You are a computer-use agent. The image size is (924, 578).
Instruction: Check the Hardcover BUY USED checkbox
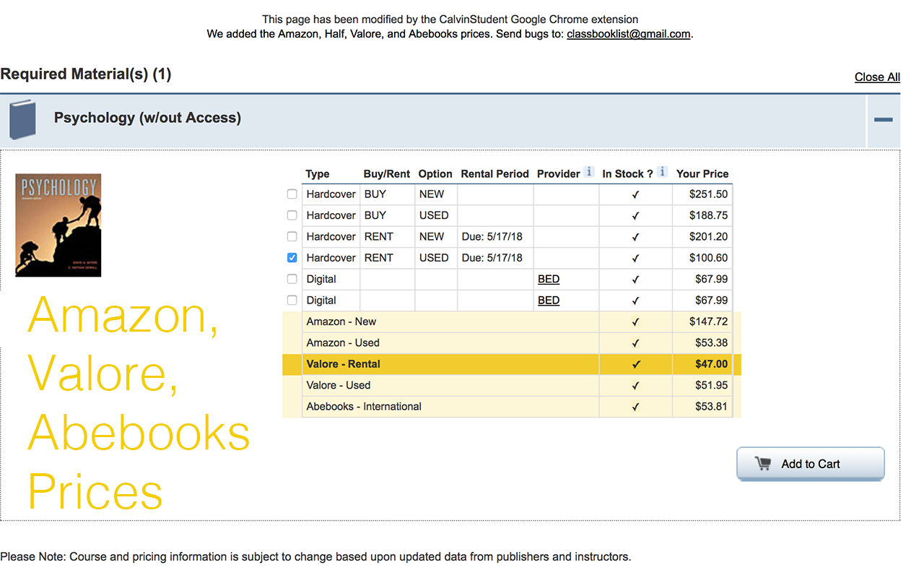click(x=292, y=215)
